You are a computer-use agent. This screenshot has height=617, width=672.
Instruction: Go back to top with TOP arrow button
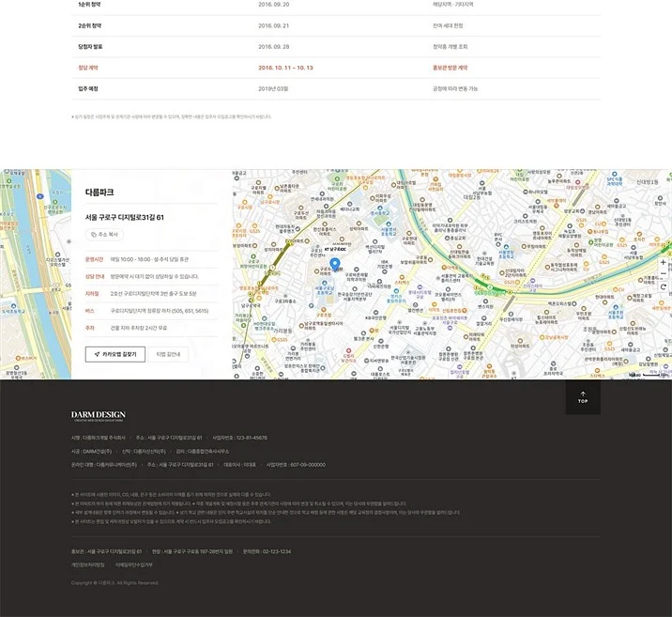pos(583,397)
